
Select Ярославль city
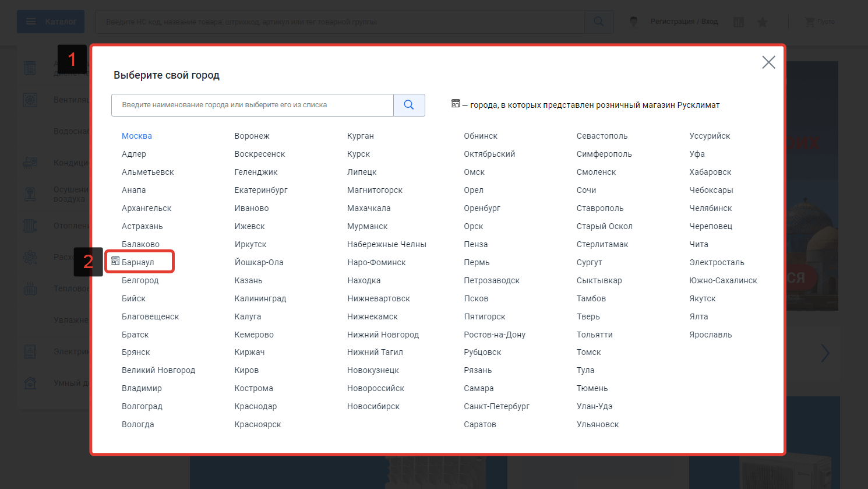(711, 335)
